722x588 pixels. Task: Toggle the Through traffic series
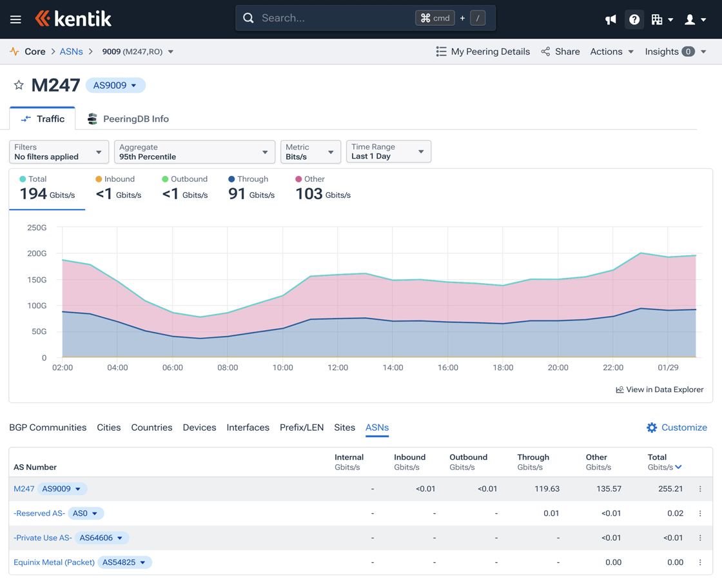click(x=251, y=188)
